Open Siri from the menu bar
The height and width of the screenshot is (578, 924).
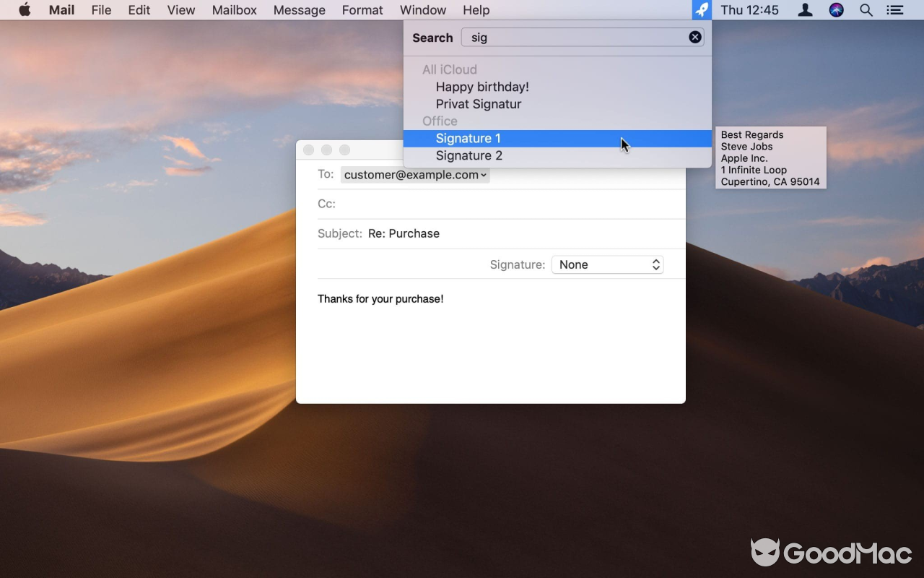[835, 9]
